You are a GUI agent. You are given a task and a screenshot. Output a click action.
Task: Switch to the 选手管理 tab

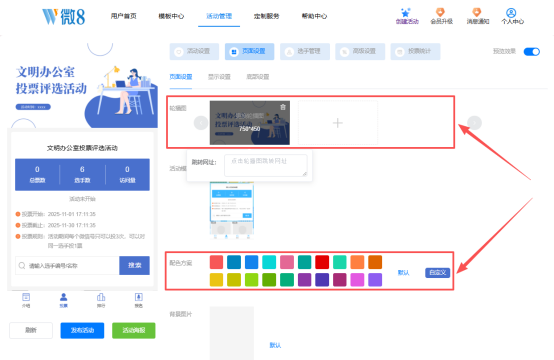[x=305, y=52]
